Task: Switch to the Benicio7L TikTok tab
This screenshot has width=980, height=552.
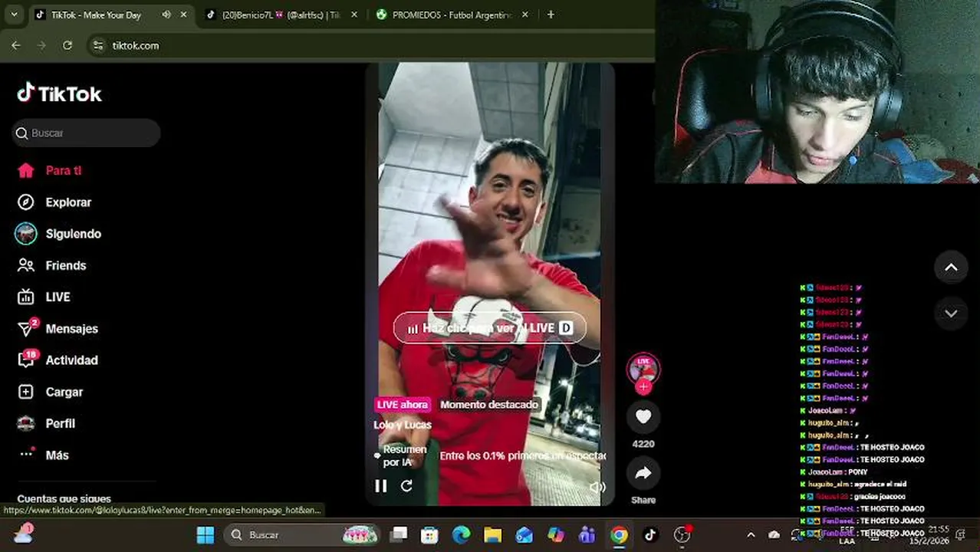Action: click(279, 15)
